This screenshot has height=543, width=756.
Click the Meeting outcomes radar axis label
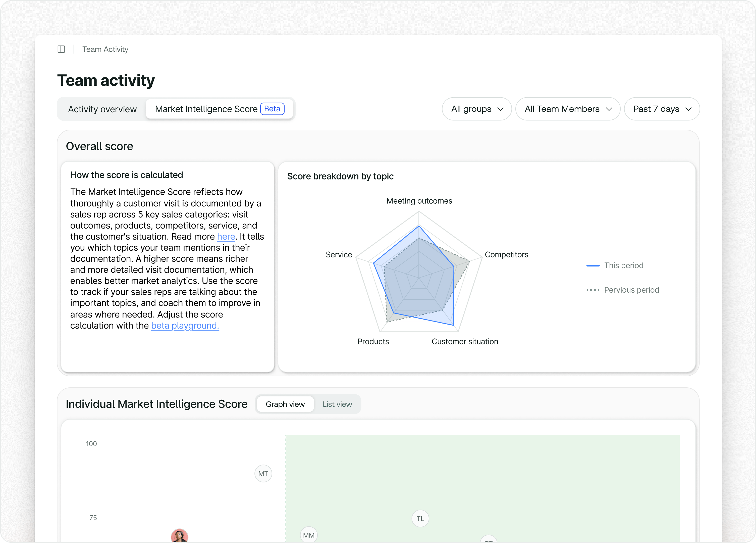[419, 201]
